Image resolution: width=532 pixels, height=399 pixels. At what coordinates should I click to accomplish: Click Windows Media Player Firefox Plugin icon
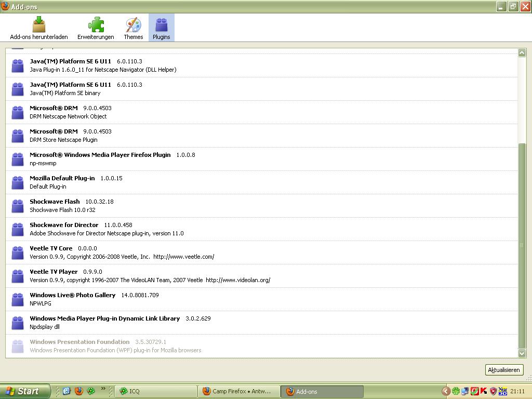point(18,159)
